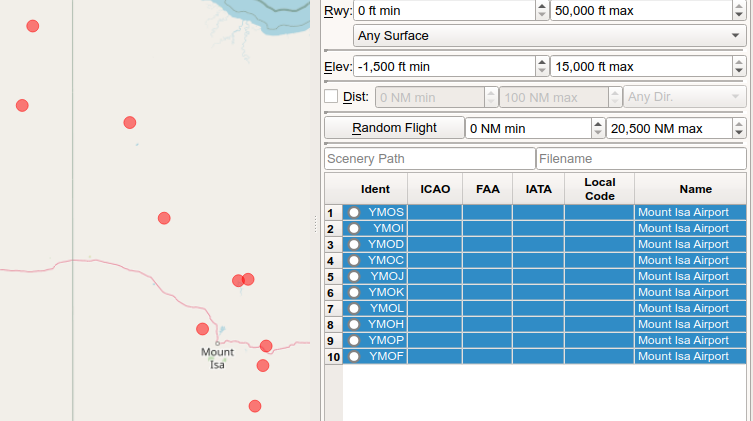Adjust the runway min length stepper arrows
753x421 pixels.
click(x=542, y=11)
